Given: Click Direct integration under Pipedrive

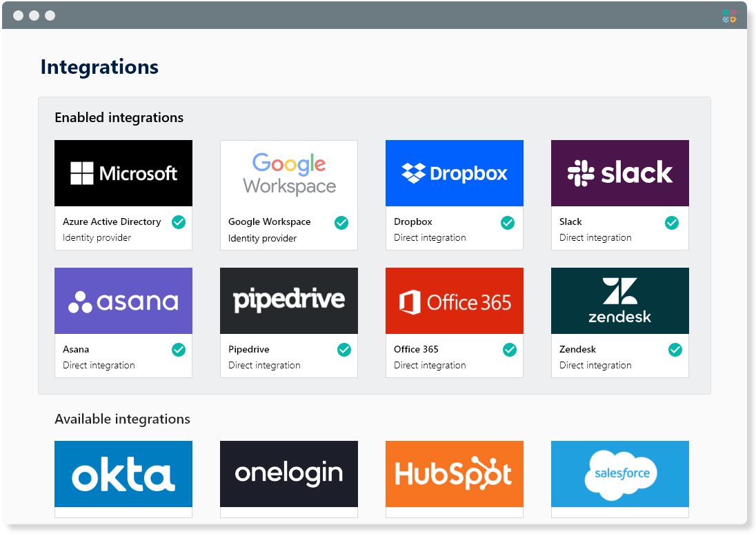Looking at the screenshot, I should pos(264,365).
